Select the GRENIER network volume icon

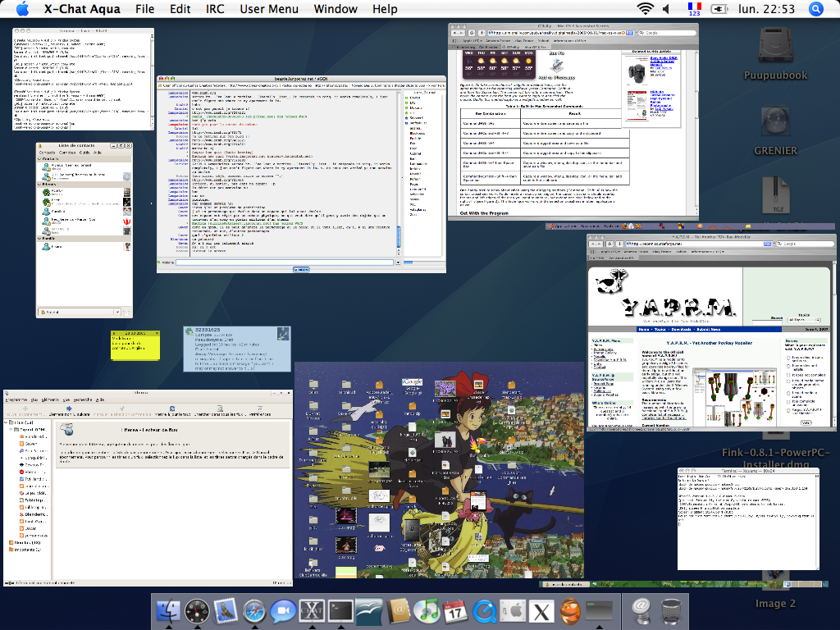[x=775, y=121]
